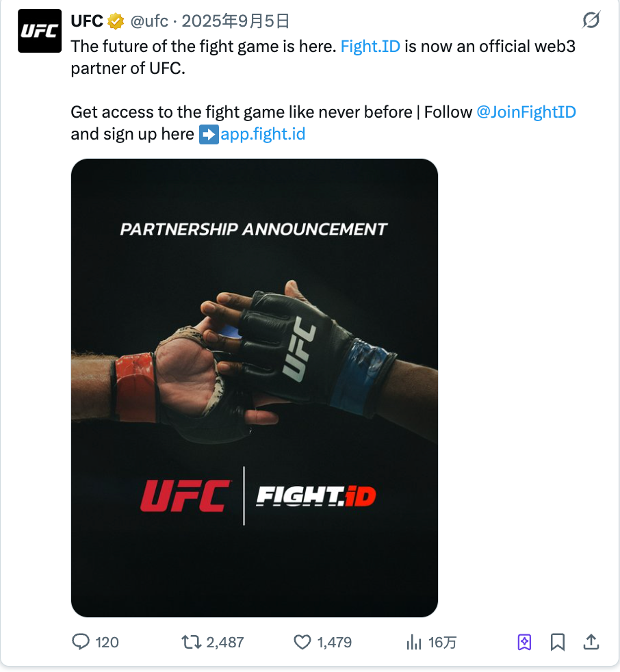Click the 2,487 repost count
This screenshot has width=620, height=672.
point(225,642)
